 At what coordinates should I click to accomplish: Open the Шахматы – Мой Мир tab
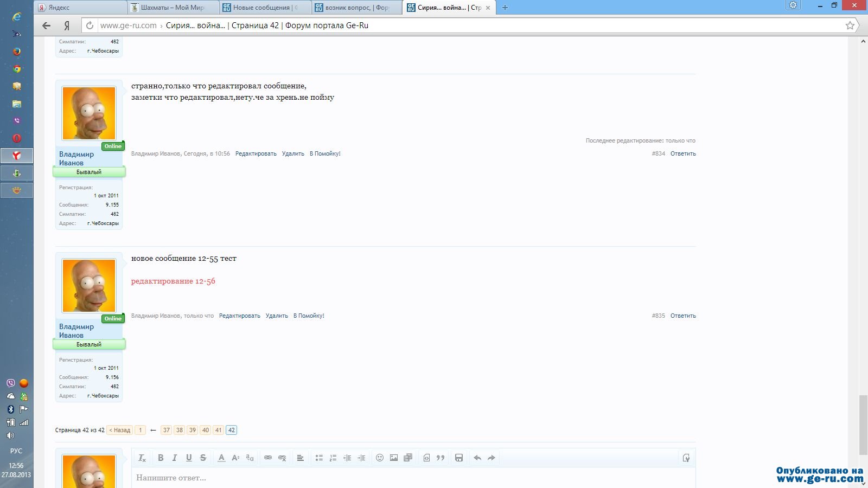(172, 8)
